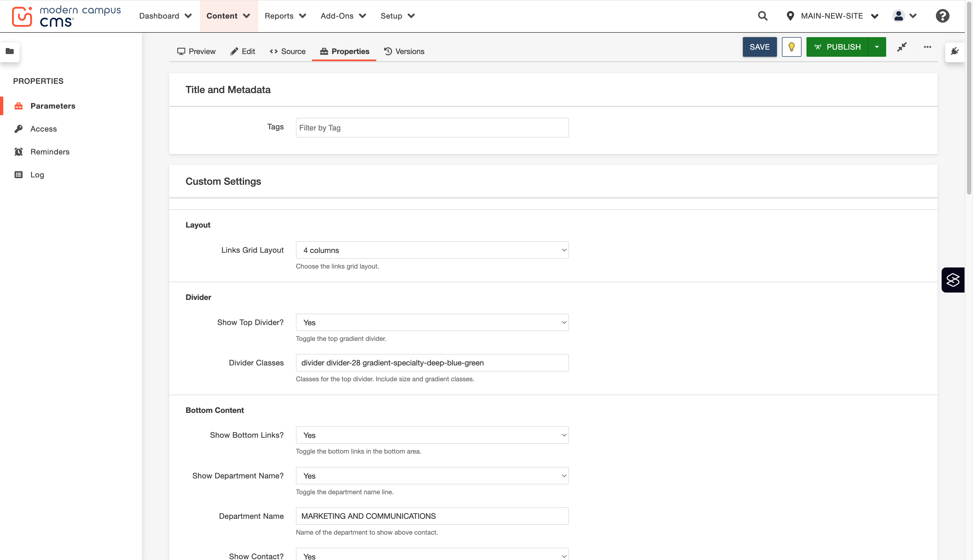Screen dimensions: 973x560
Task: Open the Reminders properties link
Action: click(x=50, y=152)
